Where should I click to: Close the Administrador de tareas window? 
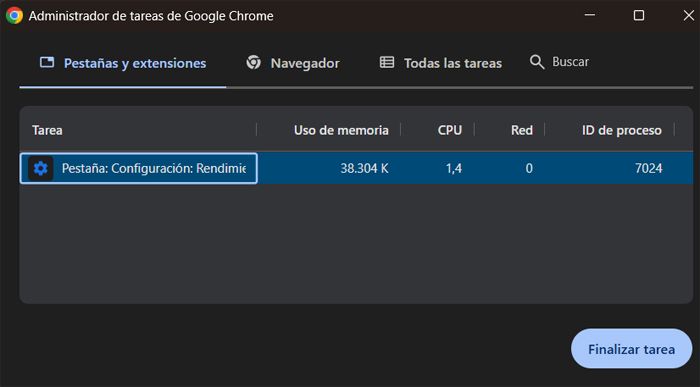688,15
